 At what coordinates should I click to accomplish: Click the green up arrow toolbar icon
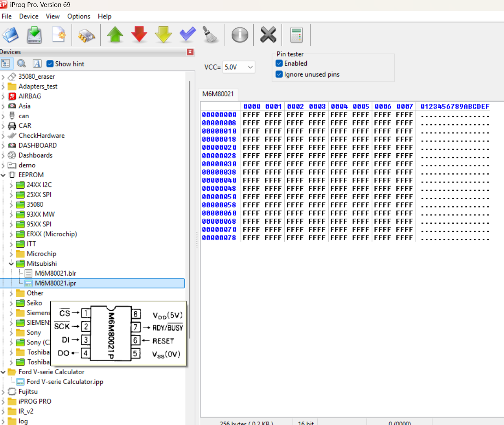(115, 35)
